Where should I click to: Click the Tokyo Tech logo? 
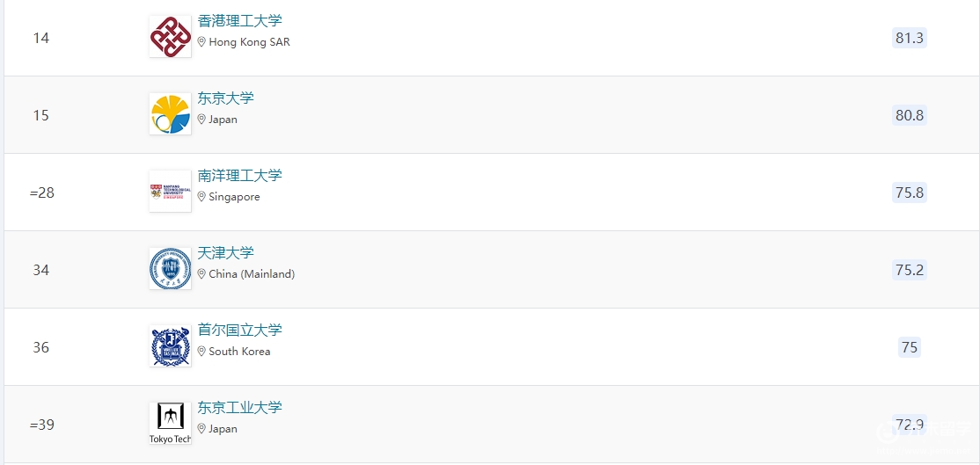coord(170,423)
